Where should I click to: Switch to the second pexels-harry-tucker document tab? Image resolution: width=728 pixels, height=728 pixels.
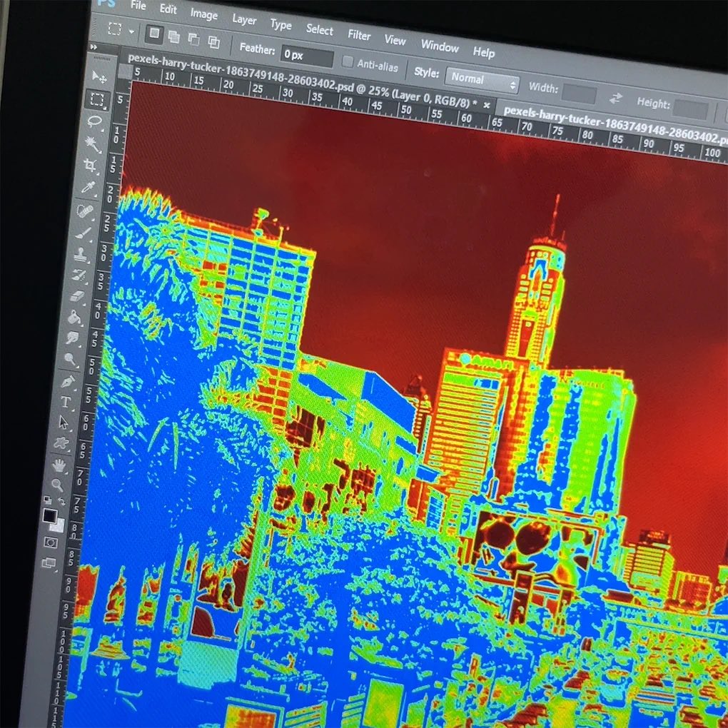pyautogui.click(x=615, y=124)
